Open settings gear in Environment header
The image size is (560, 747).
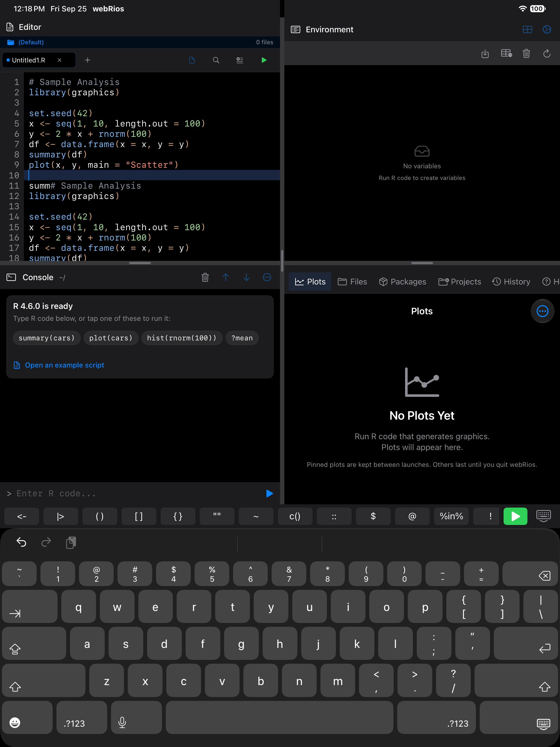click(x=547, y=29)
